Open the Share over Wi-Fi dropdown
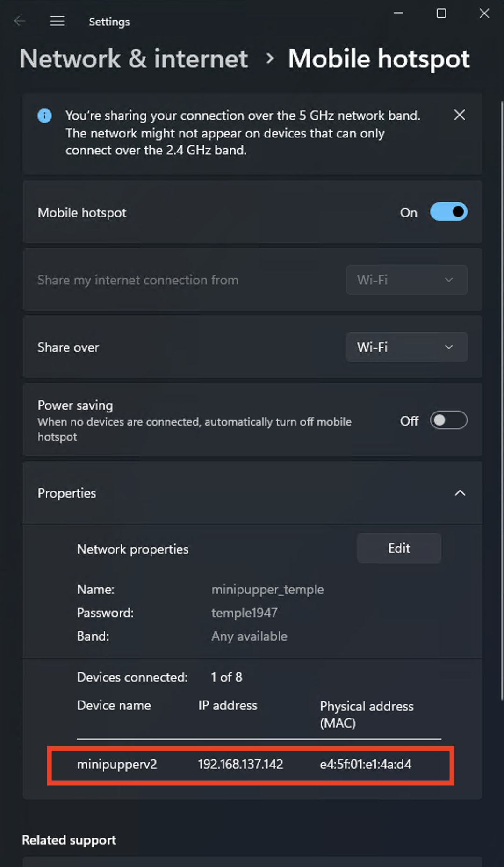Image resolution: width=504 pixels, height=867 pixels. coord(406,347)
